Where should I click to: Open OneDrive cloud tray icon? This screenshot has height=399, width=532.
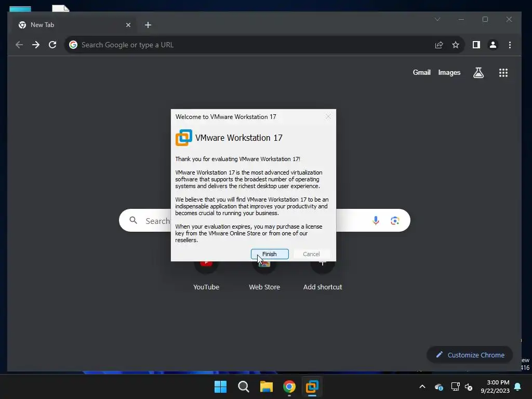click(438, 387)
